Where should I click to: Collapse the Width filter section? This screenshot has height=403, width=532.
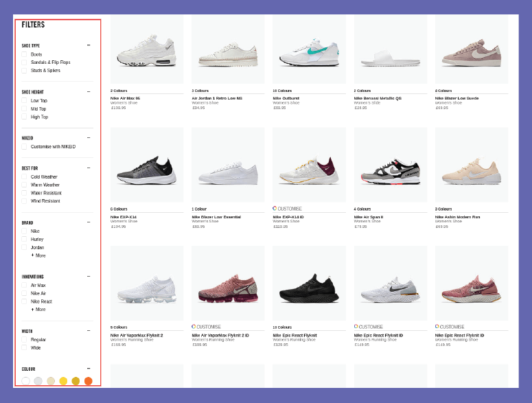tap(89, 331)
